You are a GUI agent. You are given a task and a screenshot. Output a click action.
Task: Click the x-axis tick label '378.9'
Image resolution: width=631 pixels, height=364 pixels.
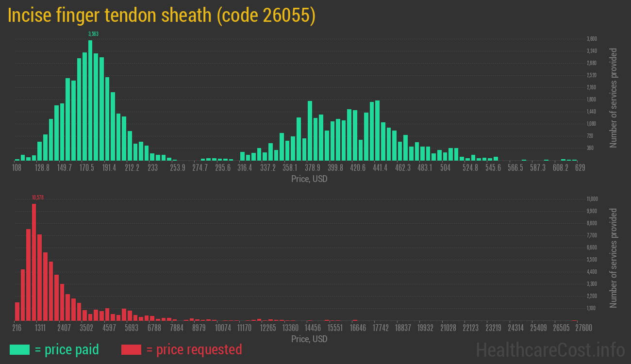(x=313, y=168)
